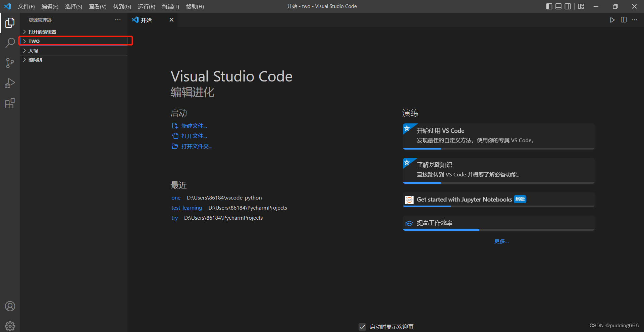Viewport: 644px width, 332px height.
Task: Expand the 时间线 timeline section
Action: pos(74,60)
